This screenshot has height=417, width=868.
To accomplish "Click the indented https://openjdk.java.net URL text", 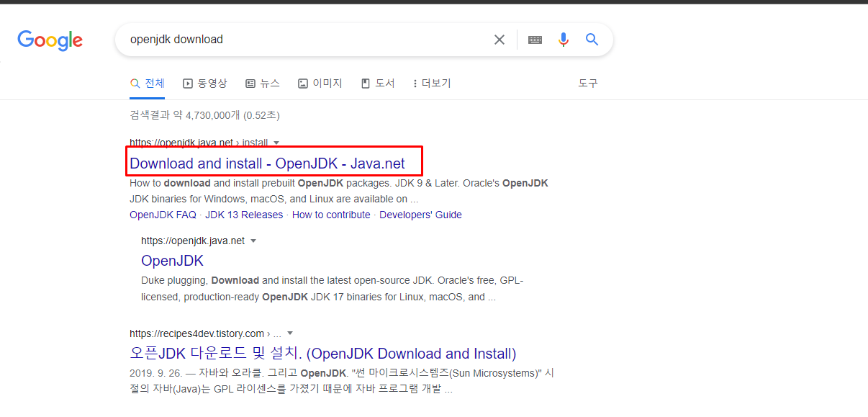I will point(193,241).
